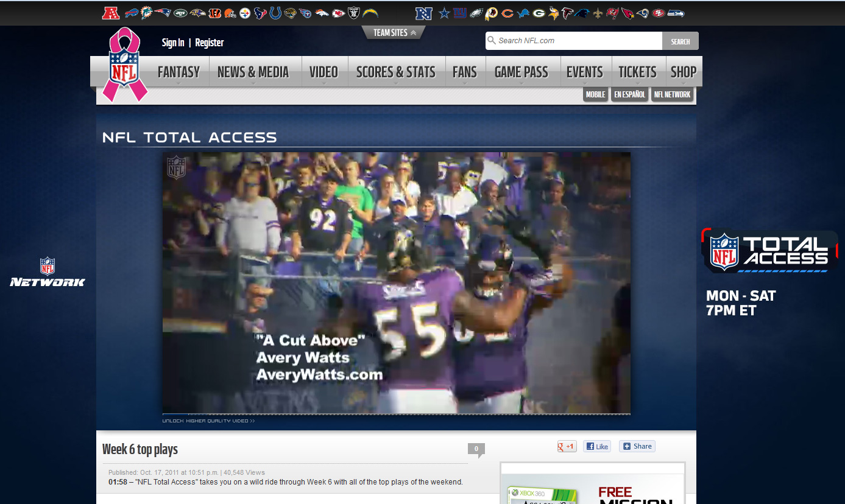The height and width of the screenshot is (504, 845).
Task: Open the Shop menu
Action: [x=684, y=72]
